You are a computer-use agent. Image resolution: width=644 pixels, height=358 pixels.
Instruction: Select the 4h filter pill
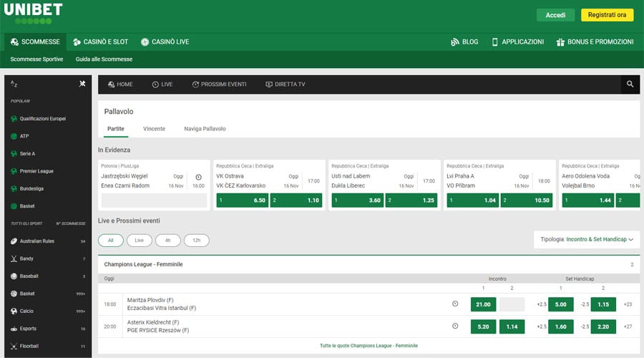(168, 241)
